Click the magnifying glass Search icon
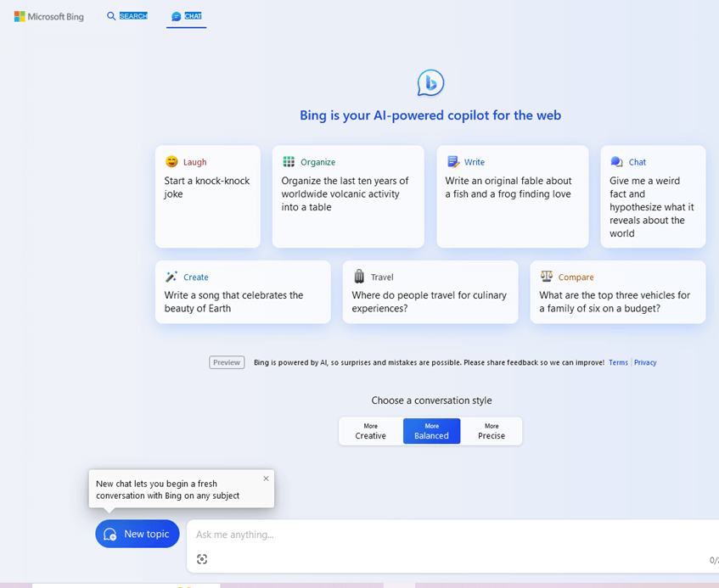The height and width of the screenshot is (588, 719). point(111,16)
